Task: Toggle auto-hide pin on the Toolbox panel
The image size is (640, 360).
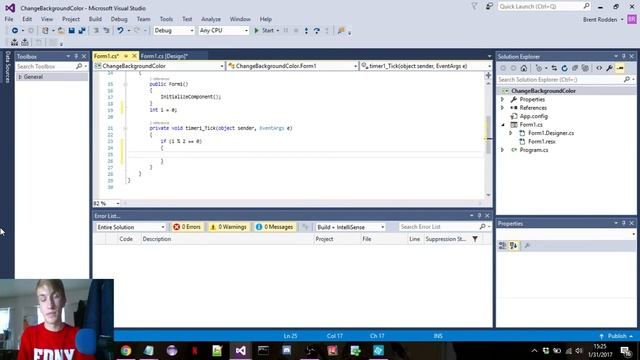Action: (x=76, y=56)
